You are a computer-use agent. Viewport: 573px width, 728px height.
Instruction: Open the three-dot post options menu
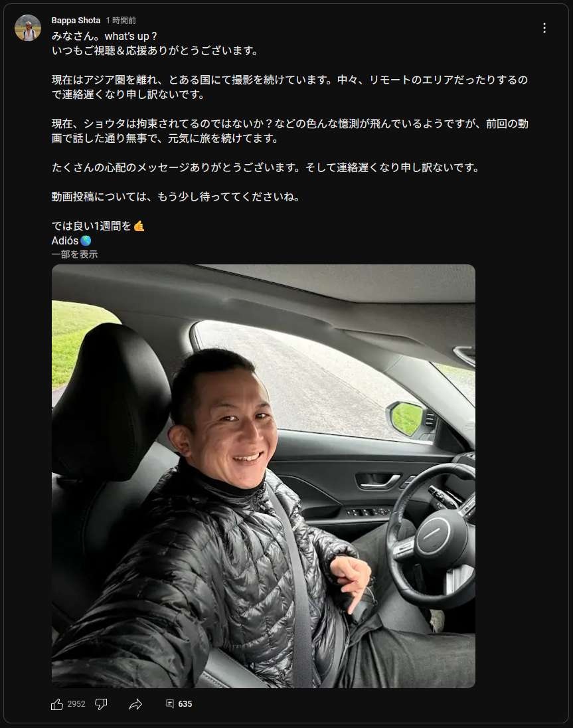[x=544, y=28]
